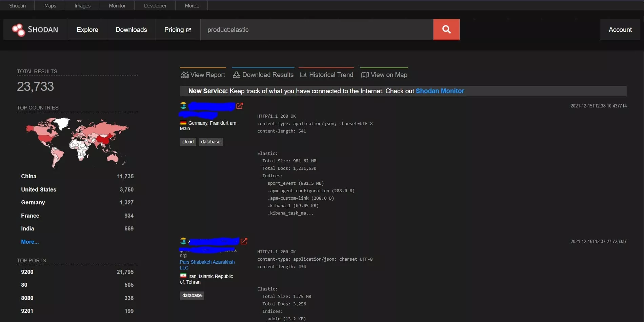This screenshot has height=322, width=644.
Task: Expand the More... top-bar menu
Action: pyautogui.click(x=192, y=5)
